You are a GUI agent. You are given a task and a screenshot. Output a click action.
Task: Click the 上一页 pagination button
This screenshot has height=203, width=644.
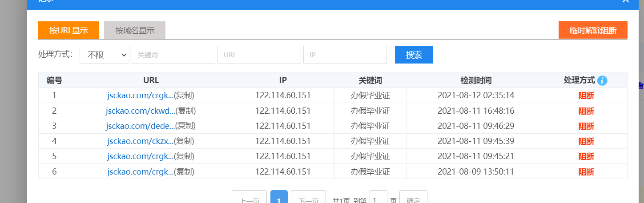[x=250, y=198]
